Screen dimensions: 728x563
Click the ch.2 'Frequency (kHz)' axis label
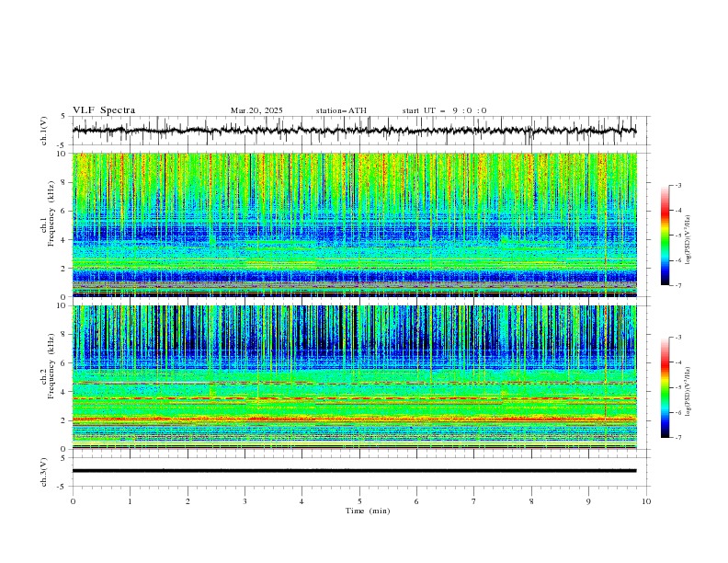click(51, 365)
